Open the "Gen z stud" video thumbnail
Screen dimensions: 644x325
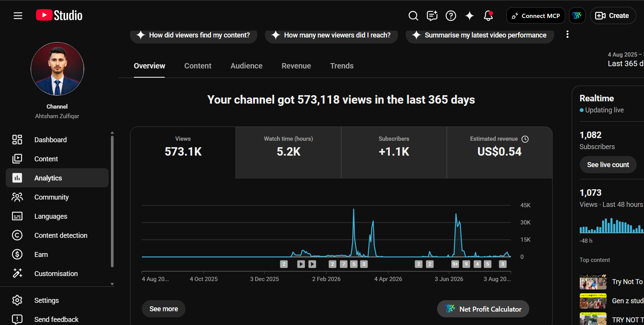coord(593,301)
